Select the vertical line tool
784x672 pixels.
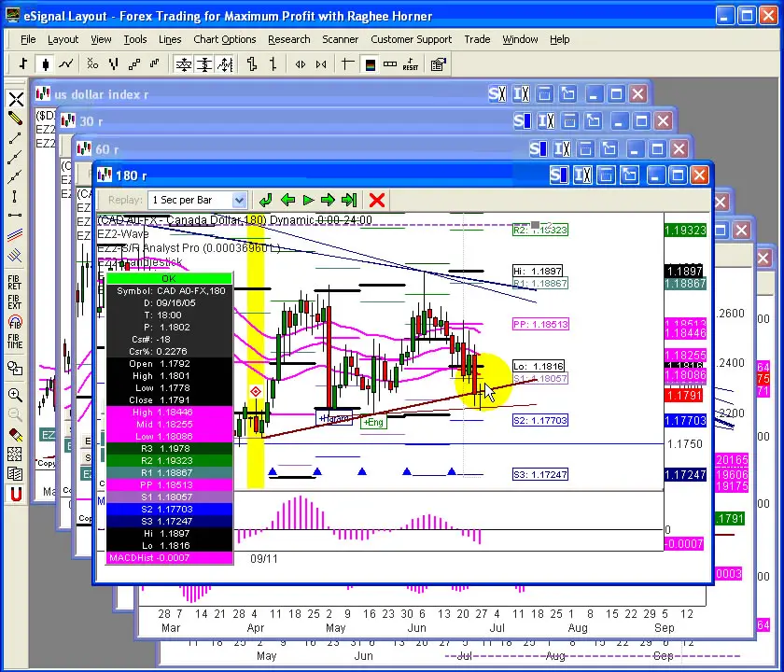point(15,197)
